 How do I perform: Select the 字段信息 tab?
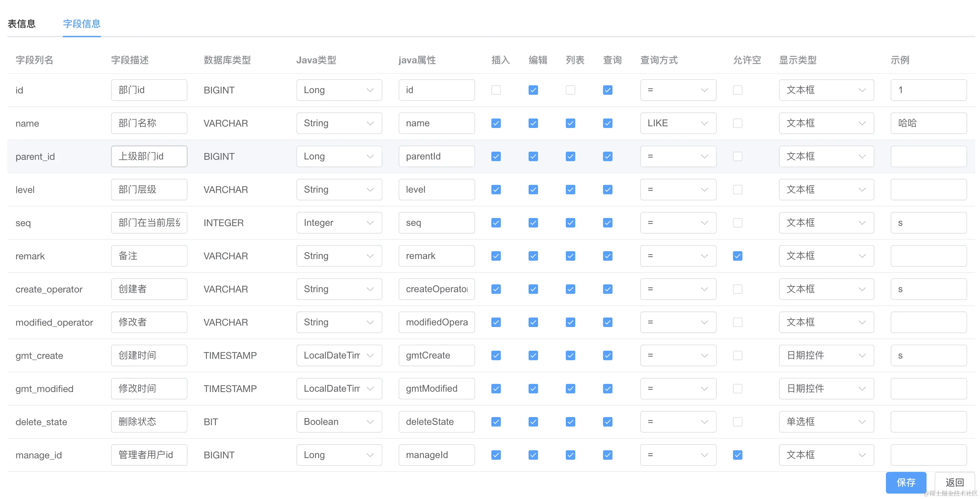point(82,24)
